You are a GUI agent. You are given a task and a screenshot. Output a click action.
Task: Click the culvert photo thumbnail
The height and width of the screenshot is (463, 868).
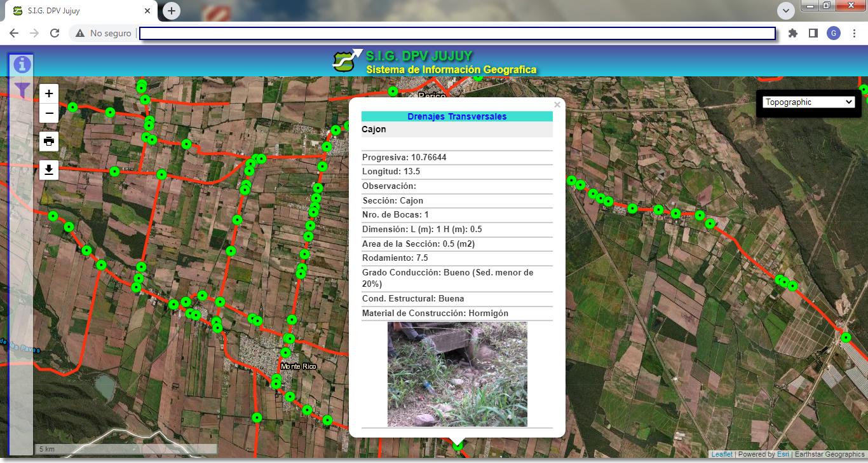coord(457,374)
